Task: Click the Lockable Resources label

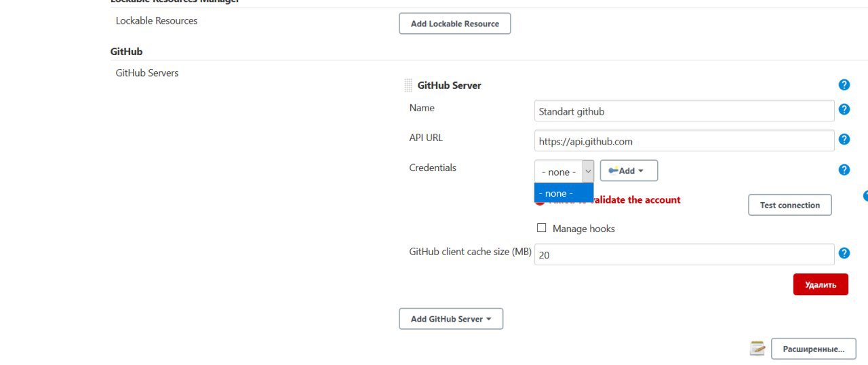Action: point(157,20)
